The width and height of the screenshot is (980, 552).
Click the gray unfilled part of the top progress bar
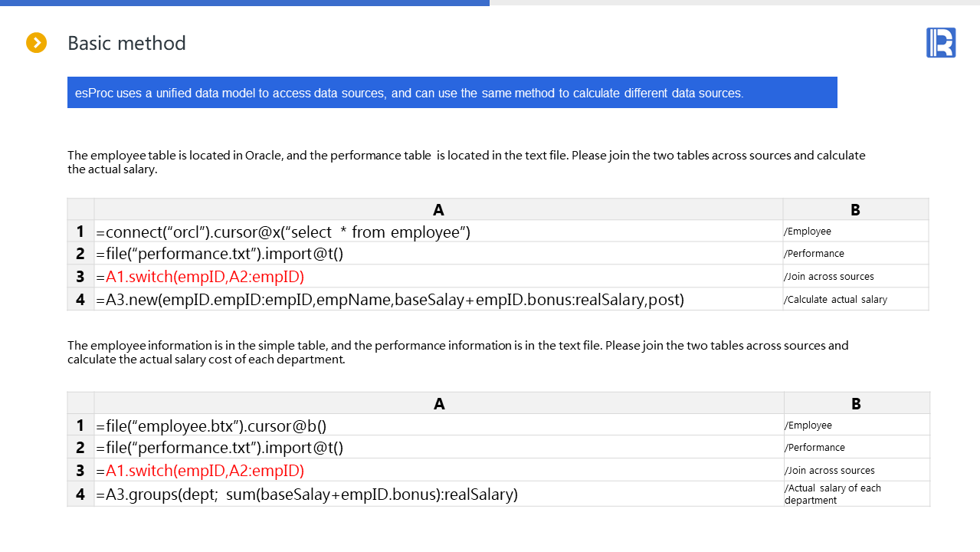pyautogui.click(x=734, y=3)
